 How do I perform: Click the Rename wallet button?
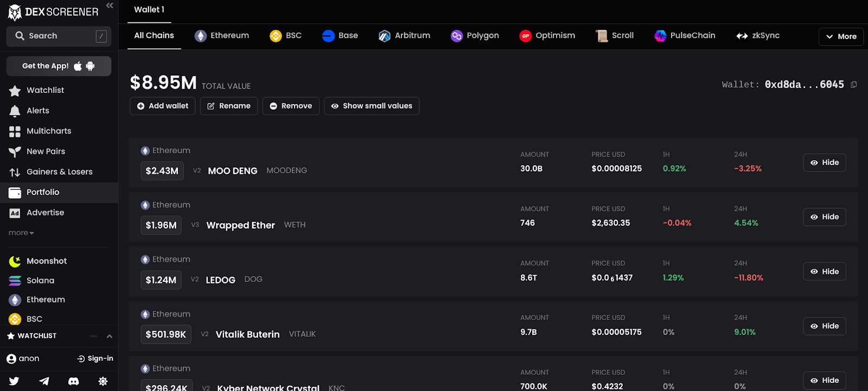(x=229, y=106)
